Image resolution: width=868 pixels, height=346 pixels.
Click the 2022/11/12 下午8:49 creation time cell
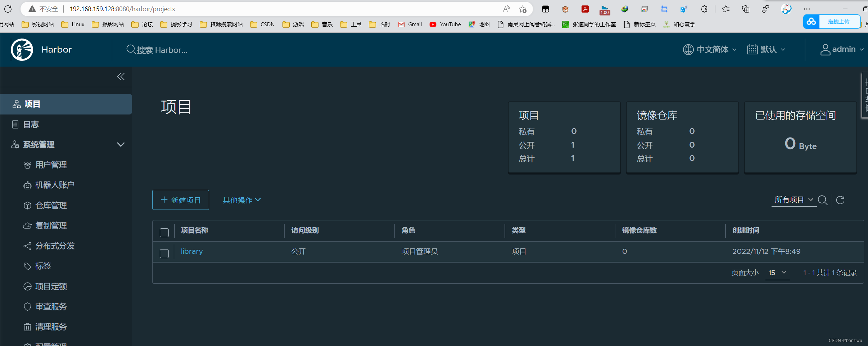pos(767,251)
